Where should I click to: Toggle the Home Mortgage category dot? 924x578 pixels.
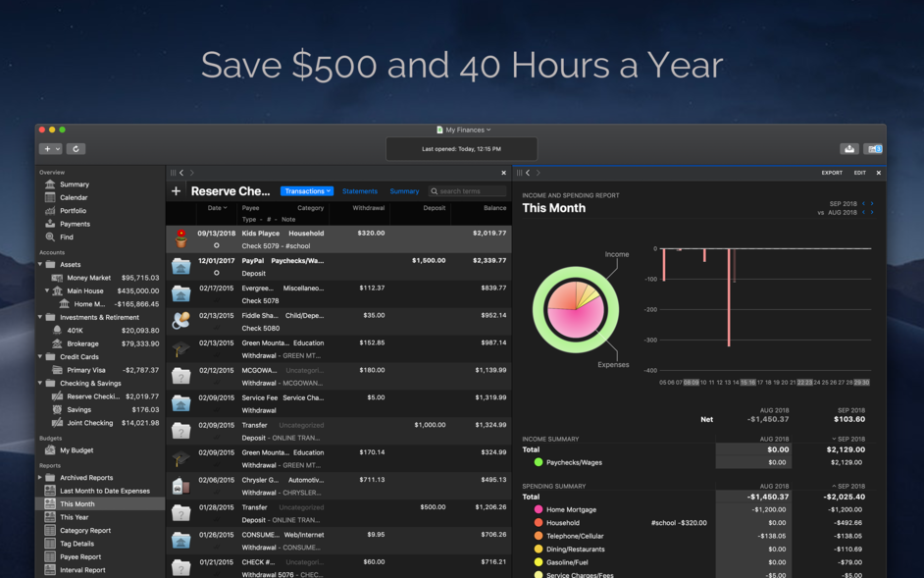click(x=538, y=510)
